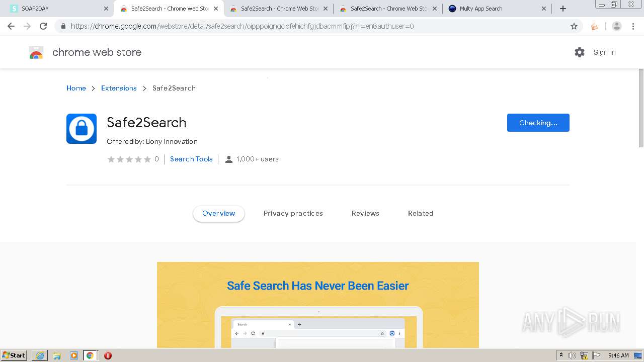This screenshot has height=362, width=644.
Task: Click the Safe2Search extension title
Action: click(146, 122)
